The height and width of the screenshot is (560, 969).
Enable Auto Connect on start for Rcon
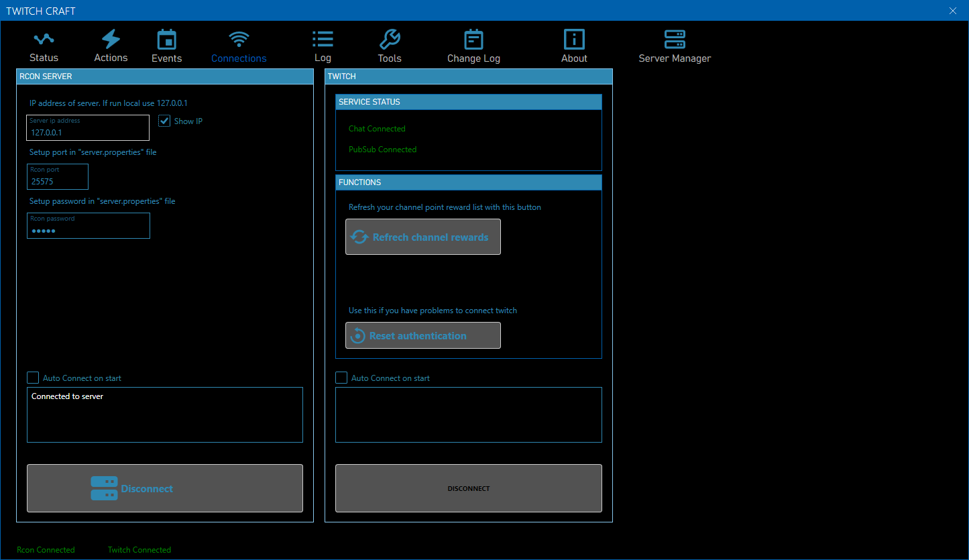pos(33,378)
